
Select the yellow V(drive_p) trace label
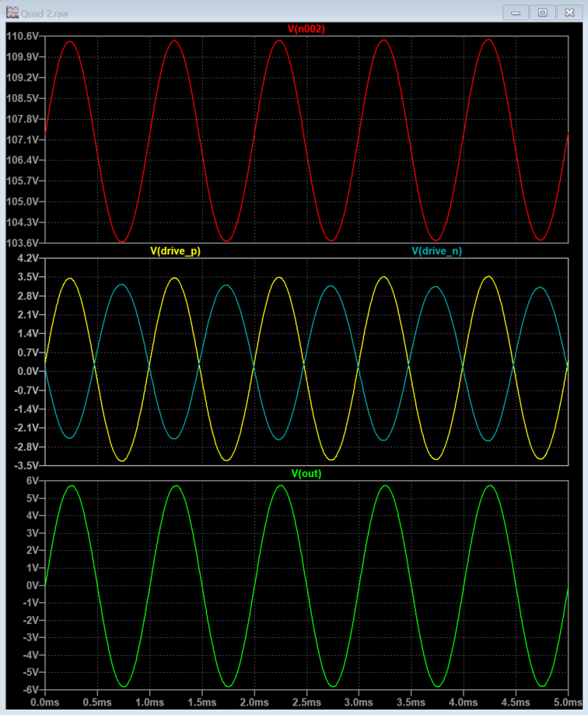pyautogui.click(x=175, y=251)
